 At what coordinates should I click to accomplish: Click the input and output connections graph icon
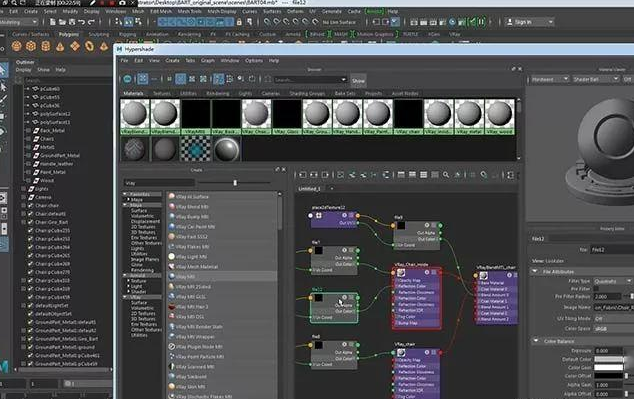point(313,175)
